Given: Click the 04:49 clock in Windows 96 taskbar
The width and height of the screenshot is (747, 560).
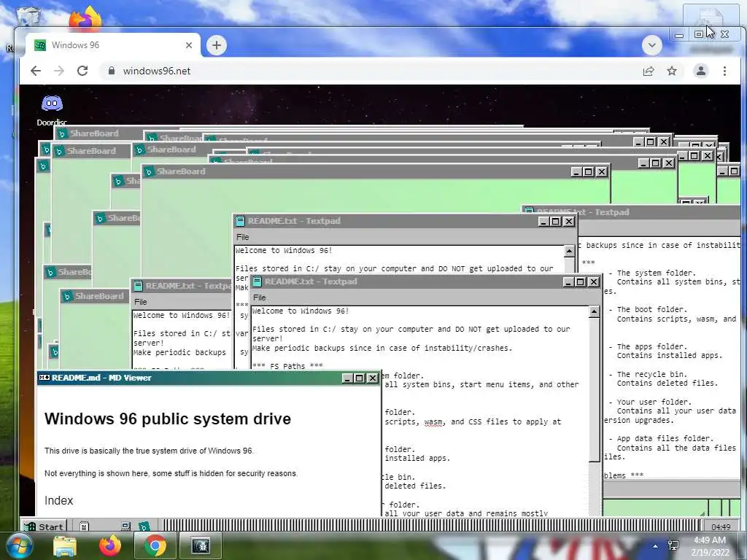Looking at the screenshot, I should 720,526.
